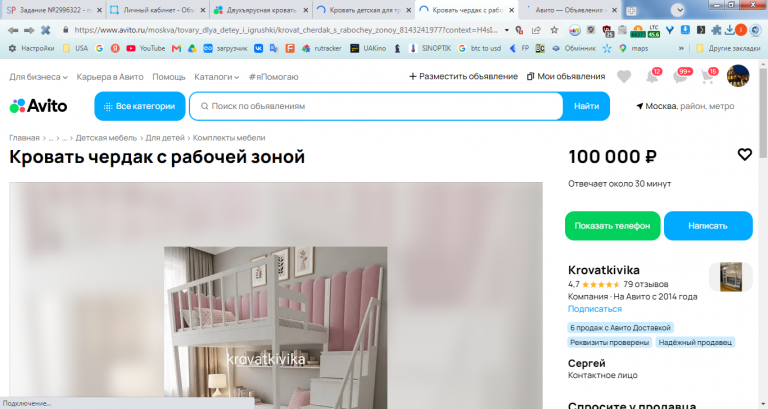Click the Найти search button
This screenshot has width=768, height=409.
coord(586,106)
